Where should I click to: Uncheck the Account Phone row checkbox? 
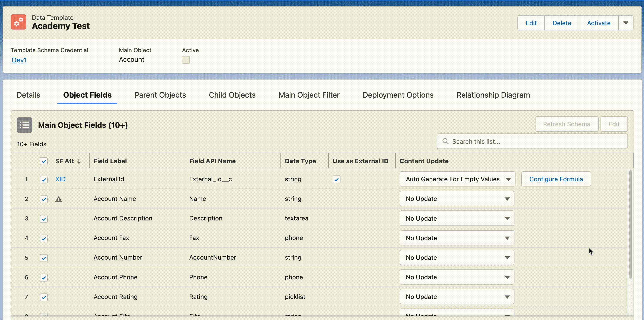(44, 277)
